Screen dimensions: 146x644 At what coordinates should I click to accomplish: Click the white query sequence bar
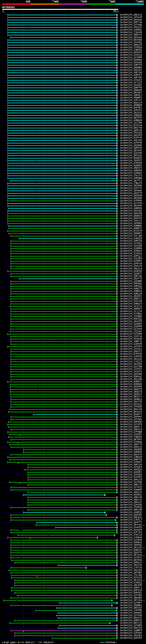click(60, 9)
